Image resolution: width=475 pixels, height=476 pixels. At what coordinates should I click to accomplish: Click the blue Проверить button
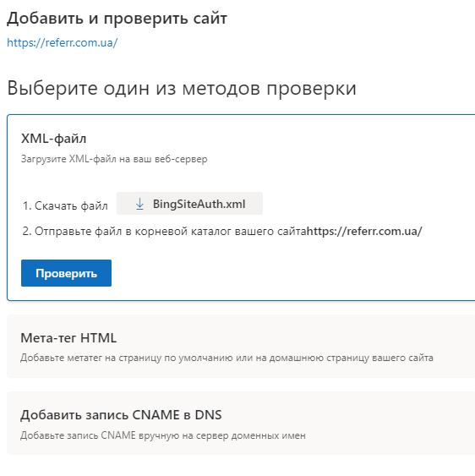66,273
